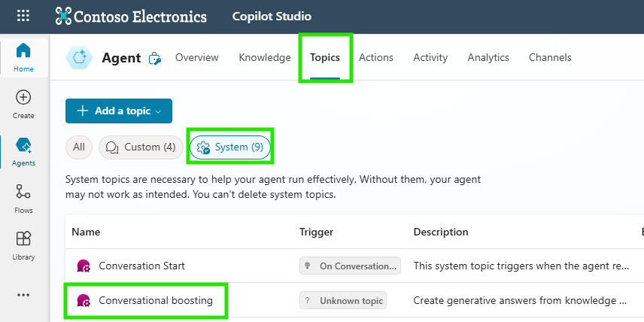The width and height of the screenshot is (644, 322).
Task: Filter topics by Custom (4)
Action: 141,147
